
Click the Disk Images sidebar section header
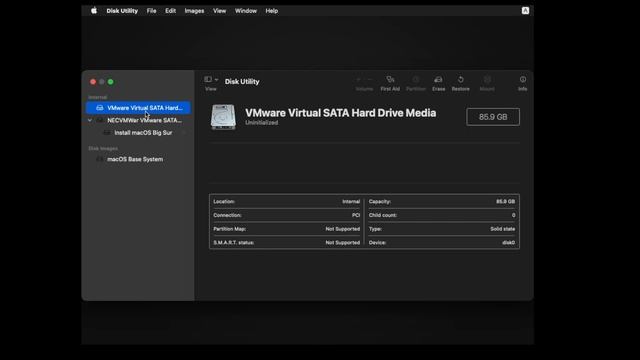click(103, 148)
